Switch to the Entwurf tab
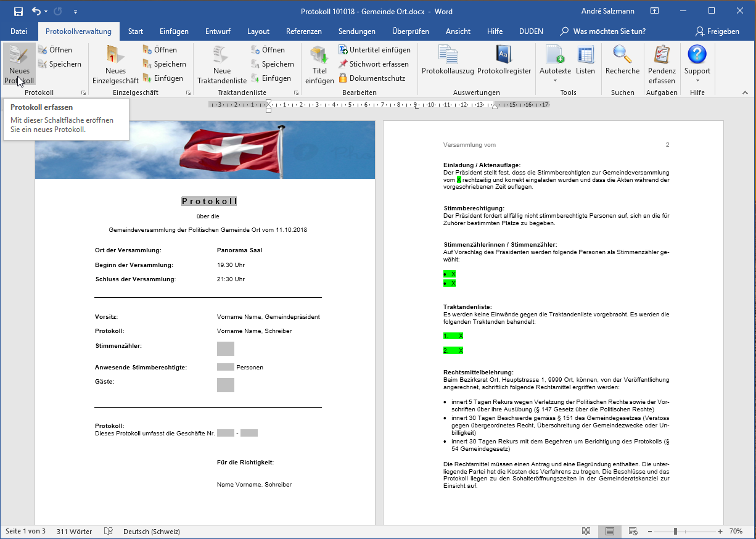Image resolution: width=756 pixels, height=539 pixels. (x=218, y=31)
